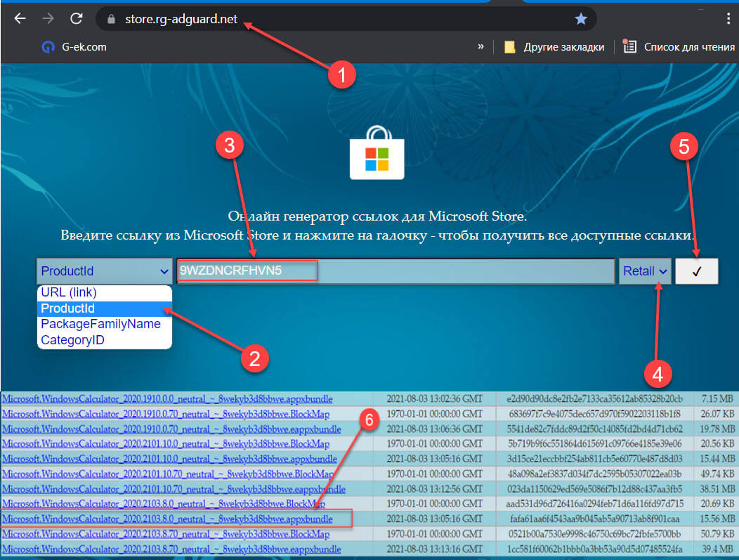The image size is (739, 560).
Task: Choose CategoryID from the list
Action: point(72,340)
